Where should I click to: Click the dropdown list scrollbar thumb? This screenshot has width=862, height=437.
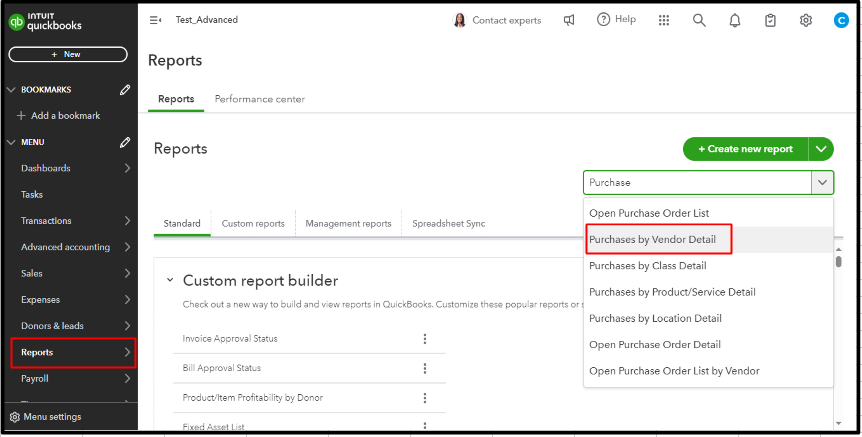pos(839,260)
